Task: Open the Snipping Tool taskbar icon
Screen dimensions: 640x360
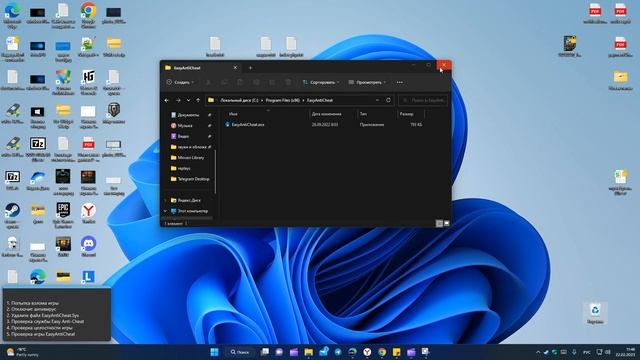Action: pos(425,352)
